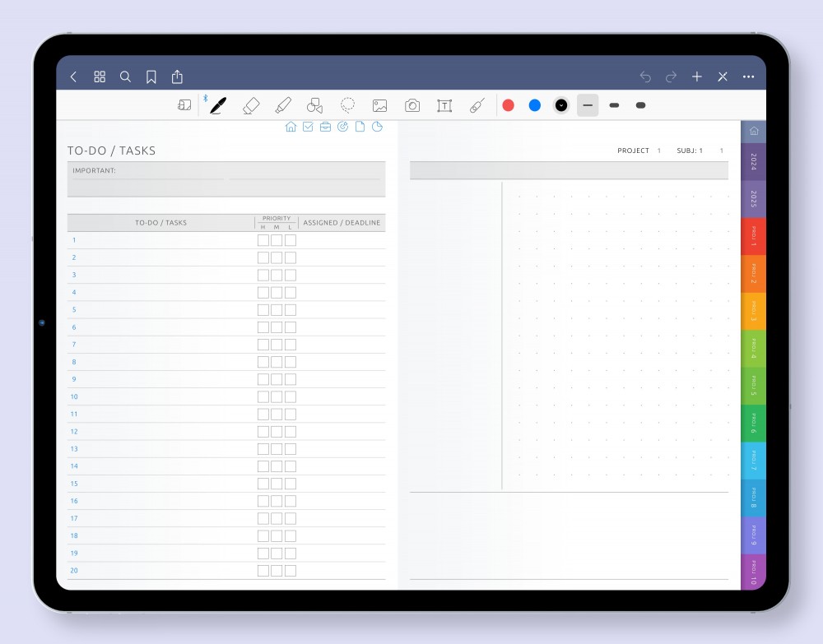
Task: Check Medium priority box for task 8
Action: [x=277, y=362]
